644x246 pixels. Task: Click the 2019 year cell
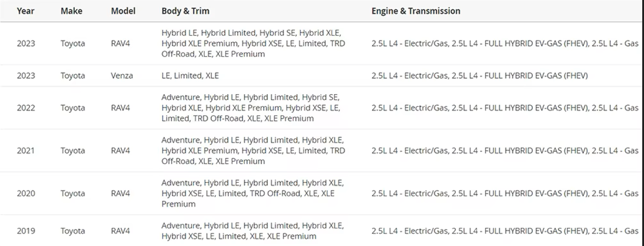click(x=26, y=231)
